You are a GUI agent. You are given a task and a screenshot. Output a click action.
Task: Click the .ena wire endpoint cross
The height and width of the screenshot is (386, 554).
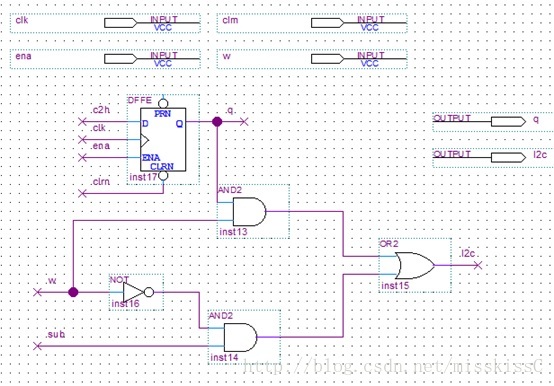click(x=82, y=158)
